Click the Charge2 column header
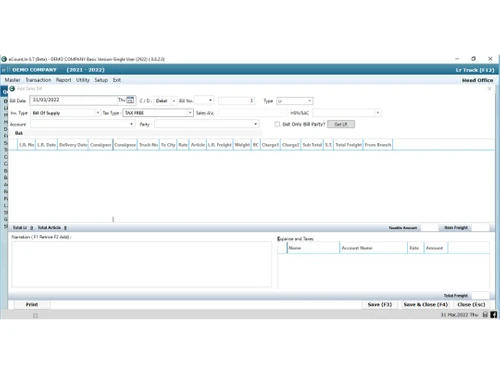 pyautogui.click(x=290, y=145)
